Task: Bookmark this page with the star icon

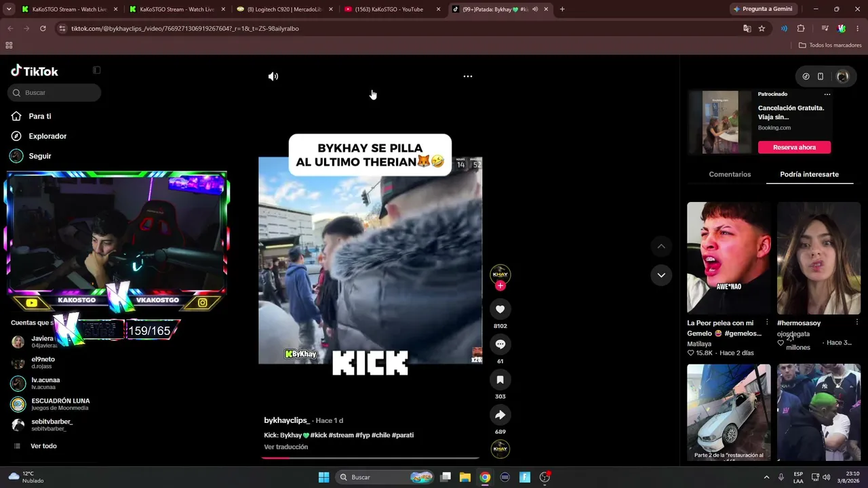Action: tap(762, 28)
